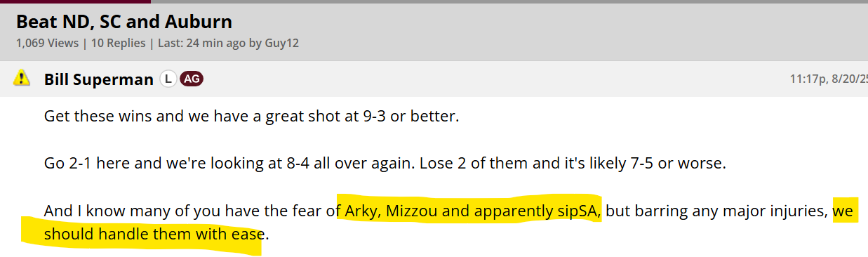Image resolution: width=868 pixels, height=257 pixels.
Task: Click highlighted text should handle them with ease
Action: pyautogui.click(x=153, y=233)
